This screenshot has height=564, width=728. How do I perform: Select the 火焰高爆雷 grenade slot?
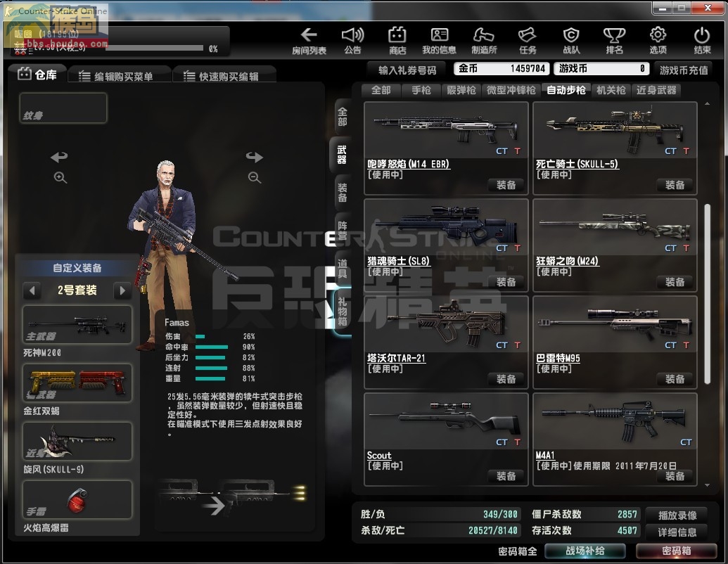click(x=77, y=499)
